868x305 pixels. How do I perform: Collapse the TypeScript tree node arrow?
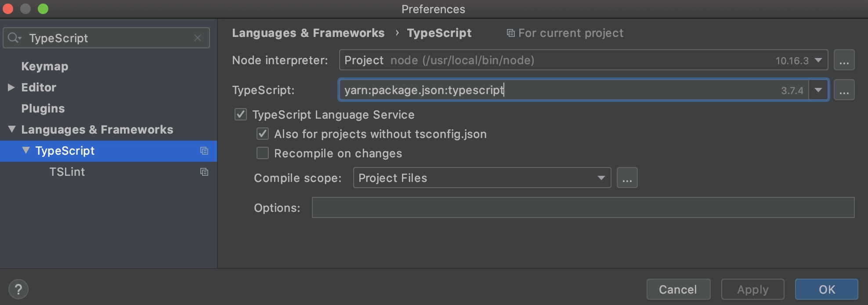click(x=26, y=150)
